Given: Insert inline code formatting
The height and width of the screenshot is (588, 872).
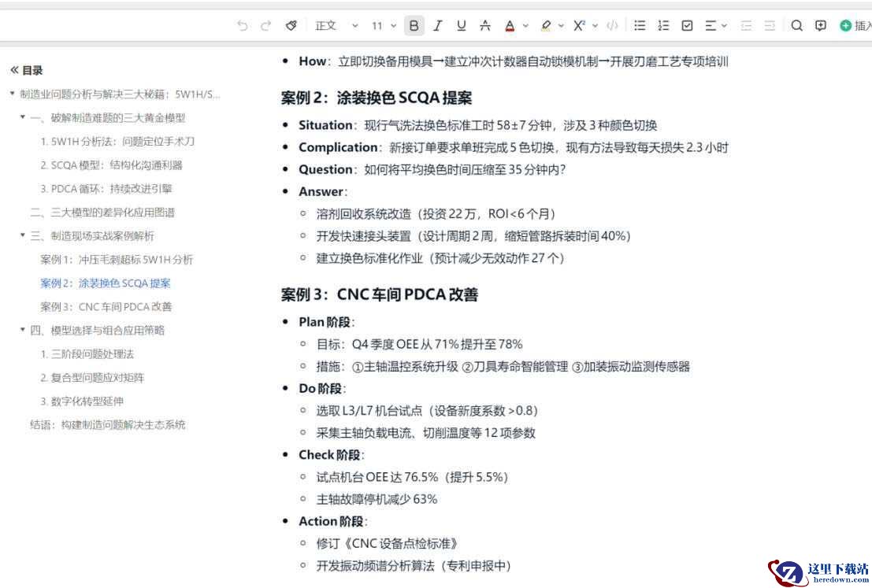Looking at the screenshot, I should [x=612, y=25].
